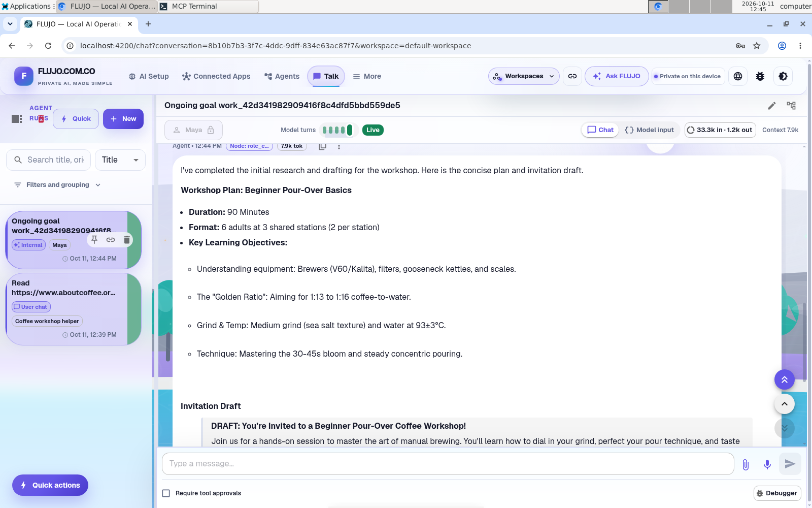Click the pin icon on Ongoing goal card
The width and height of the screenshot is (812, 508).
[94, 240]
